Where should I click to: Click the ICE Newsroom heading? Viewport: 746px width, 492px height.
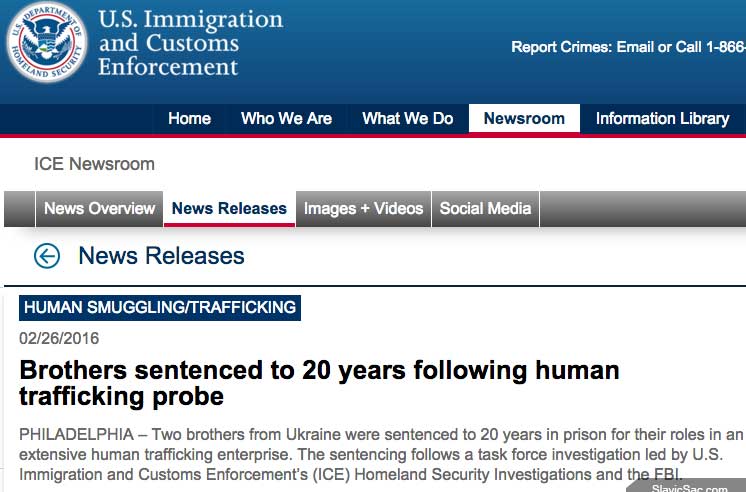pyautogui.click(x=94, y=164)
